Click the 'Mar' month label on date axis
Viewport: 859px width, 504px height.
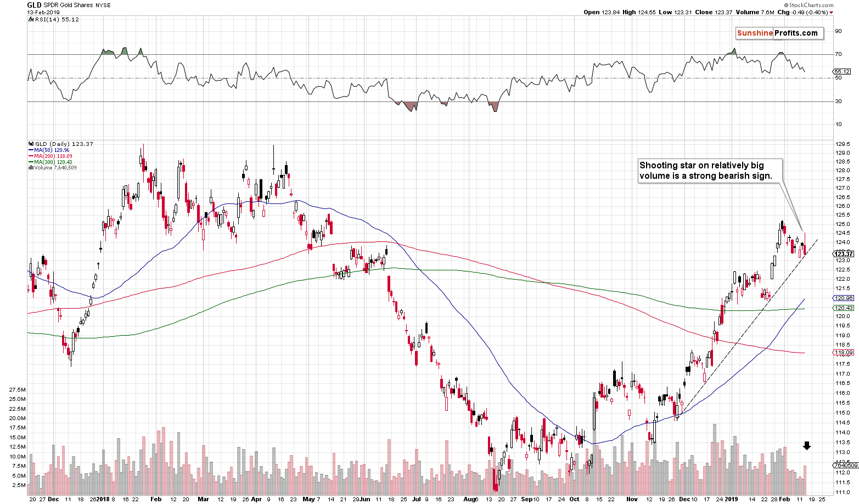[x=203, y=500]
